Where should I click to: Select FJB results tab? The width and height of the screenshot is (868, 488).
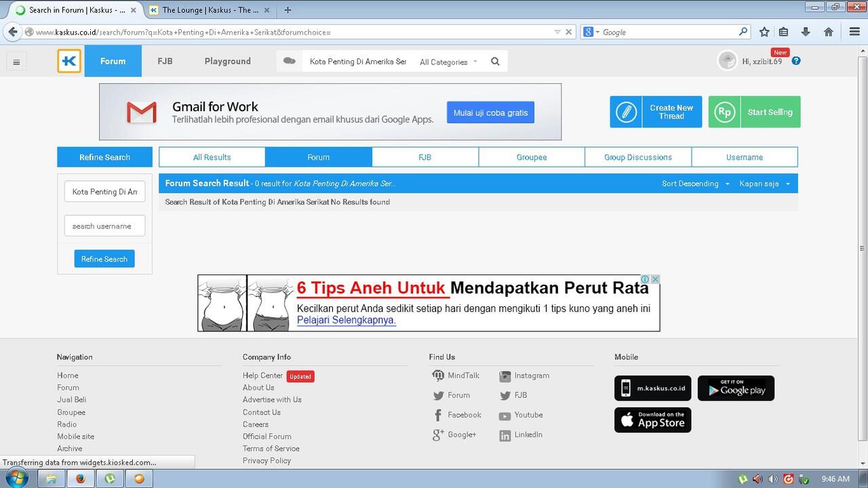425,157
